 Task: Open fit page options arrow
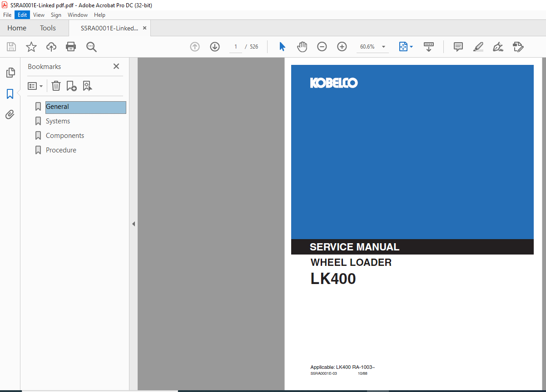coord(411,47)
